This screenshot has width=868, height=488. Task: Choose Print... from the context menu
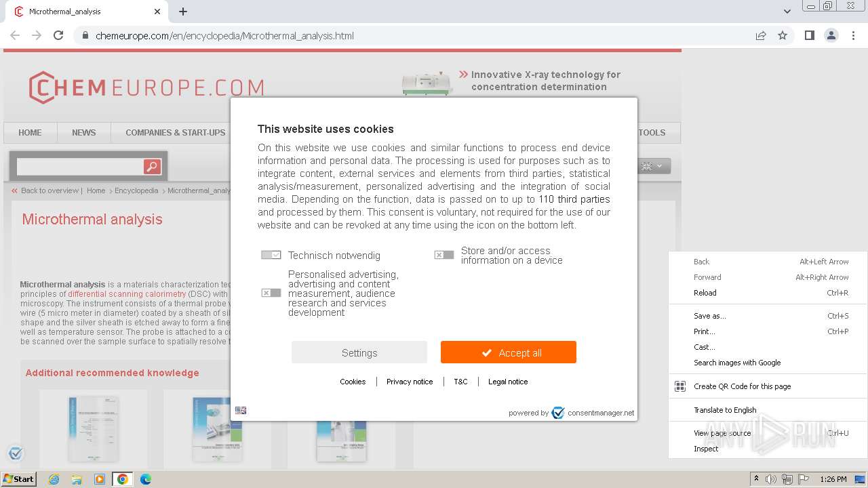click(x=768, y=331)
